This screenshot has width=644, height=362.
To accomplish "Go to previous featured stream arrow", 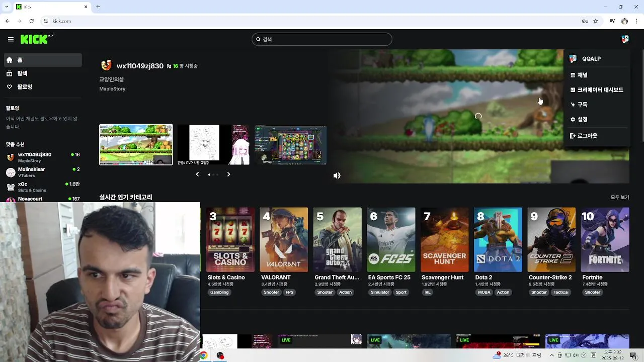I will click(197, 174).
